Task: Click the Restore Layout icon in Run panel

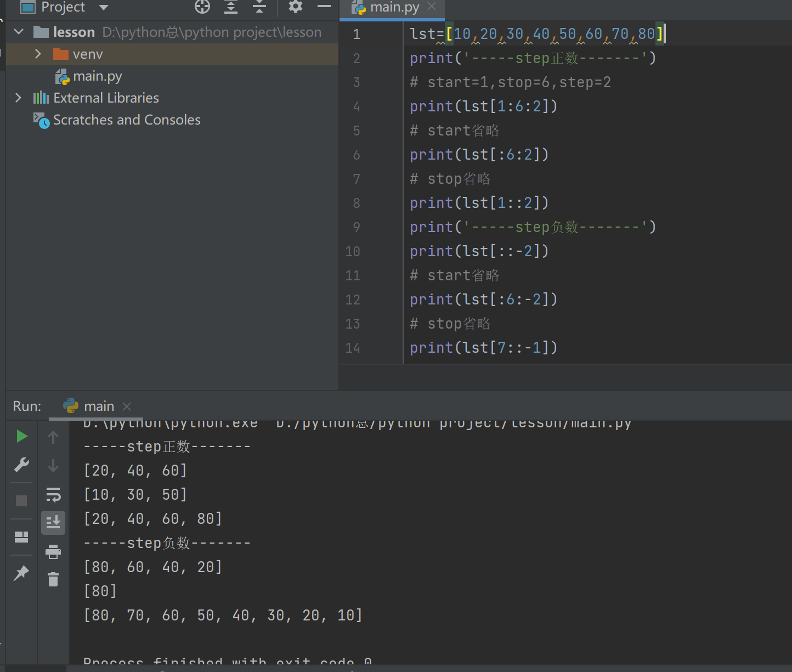Action: coord(21,537)
